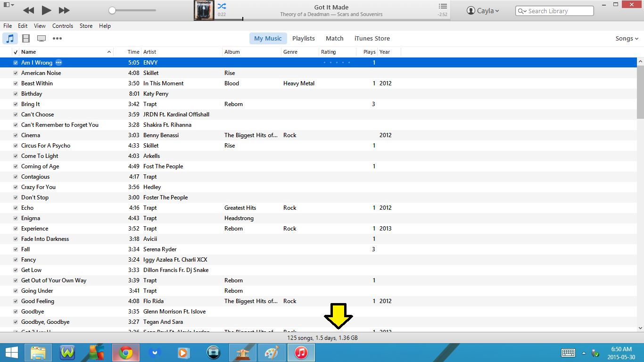Screen dimensions: 644x362
Task: Open the File menu
Action: [8, 26]
